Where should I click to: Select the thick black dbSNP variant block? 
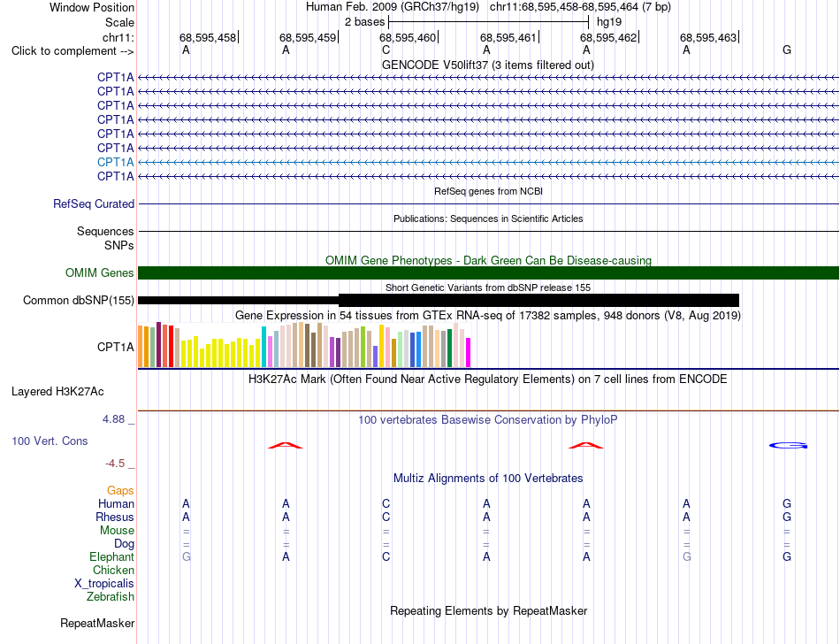[539, 300]
